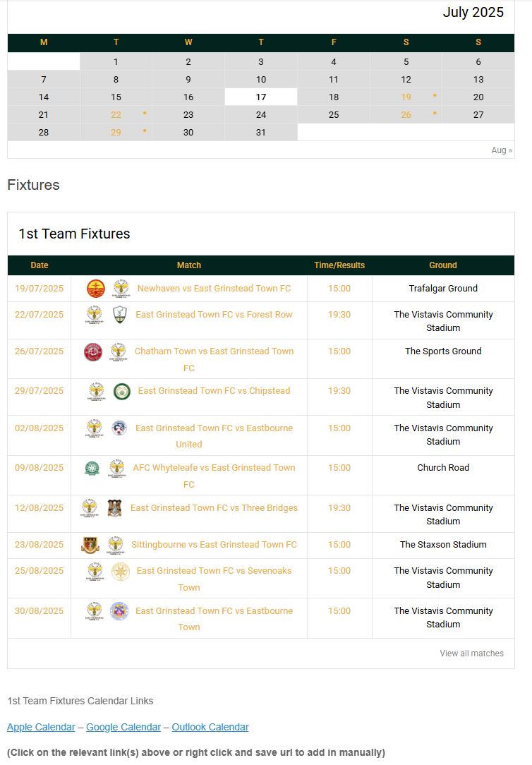Click the AFC Whyteleafe club crest

tap(91, 468)
